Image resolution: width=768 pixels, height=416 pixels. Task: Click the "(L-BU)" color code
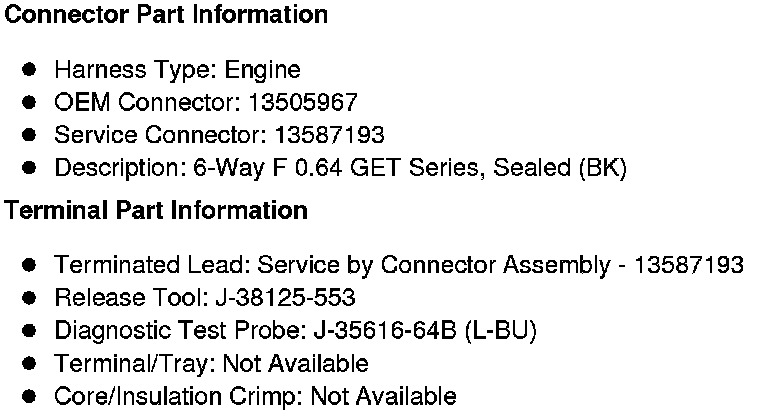pyautogui.click(x=502, y=331)
